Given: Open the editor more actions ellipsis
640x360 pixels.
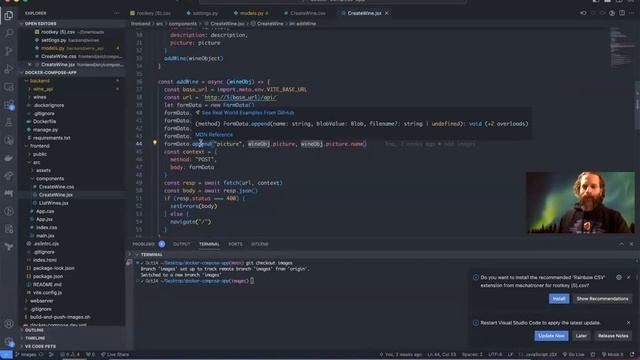Looking at the screenshot, I should (x=631, y=13).
